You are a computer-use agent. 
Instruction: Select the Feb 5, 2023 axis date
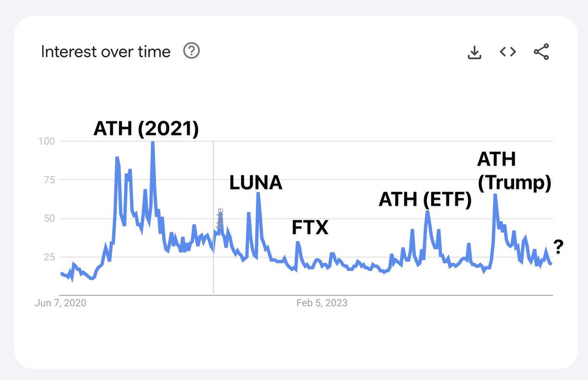pos(322,303)
